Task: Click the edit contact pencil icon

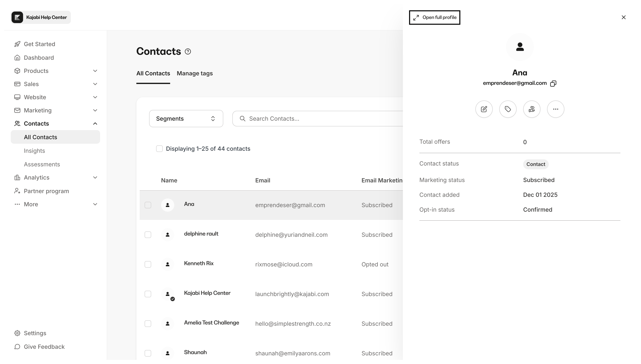Action: click(484, 109)
